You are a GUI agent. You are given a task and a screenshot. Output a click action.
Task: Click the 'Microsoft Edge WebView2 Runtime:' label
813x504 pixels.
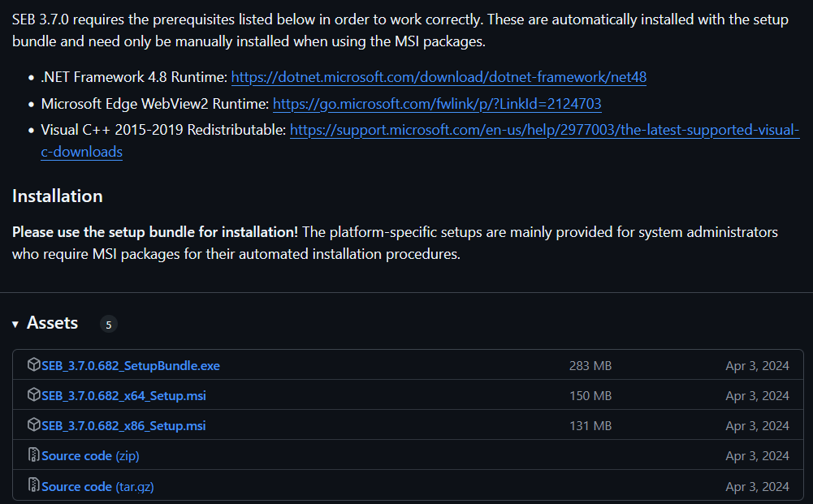pyautogui.click(x=155, y=104)
